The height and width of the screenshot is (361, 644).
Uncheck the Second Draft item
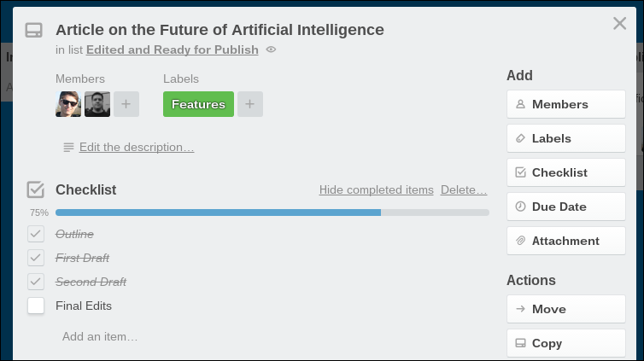(36, 282)
